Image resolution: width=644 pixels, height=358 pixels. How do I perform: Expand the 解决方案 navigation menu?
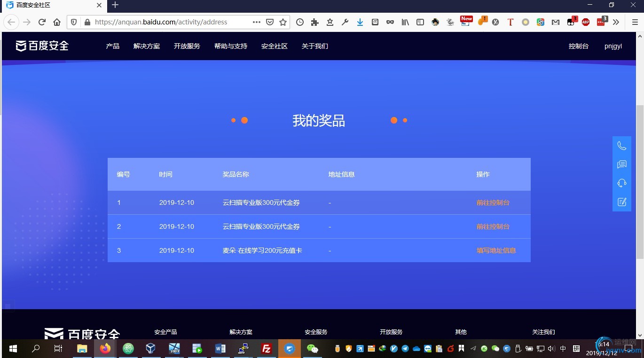pos(147,46)
